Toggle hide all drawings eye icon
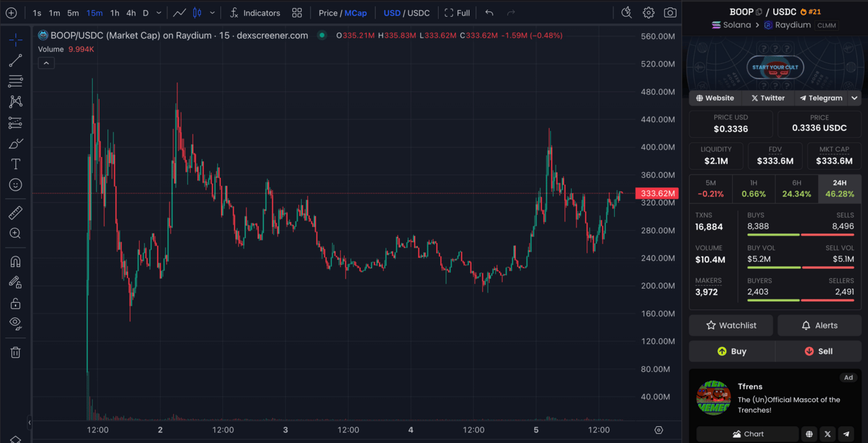The height and width of the screenshot is (443, 868). click(15, 324)
